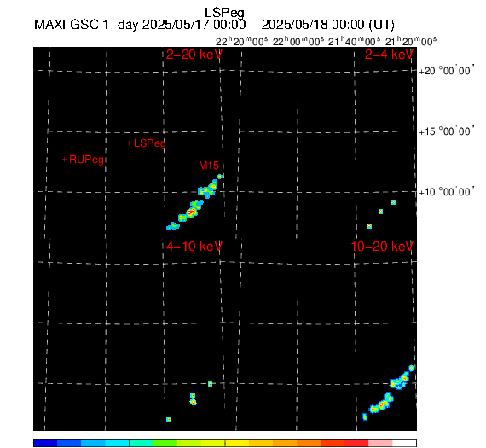Click the topmost dot in 2-4 keV panel
The image size is (486, 448).
tap(393, 202)
